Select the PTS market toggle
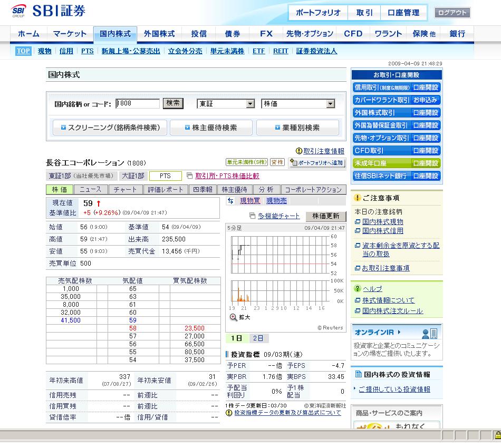 165,176
